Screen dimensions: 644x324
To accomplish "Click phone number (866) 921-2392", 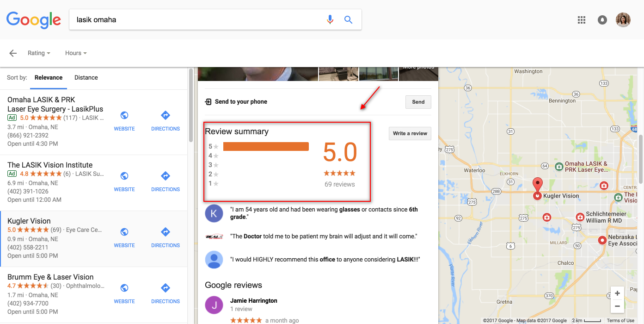I will coord(28,136).
